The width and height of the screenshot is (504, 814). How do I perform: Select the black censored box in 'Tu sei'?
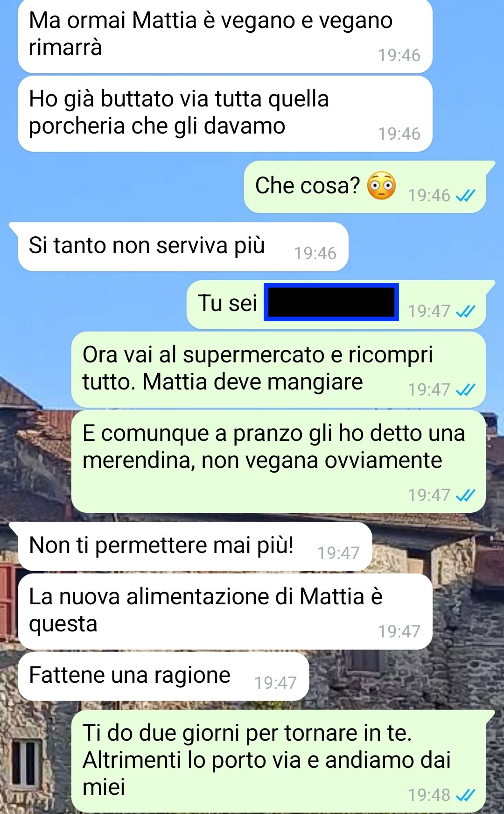331,302
